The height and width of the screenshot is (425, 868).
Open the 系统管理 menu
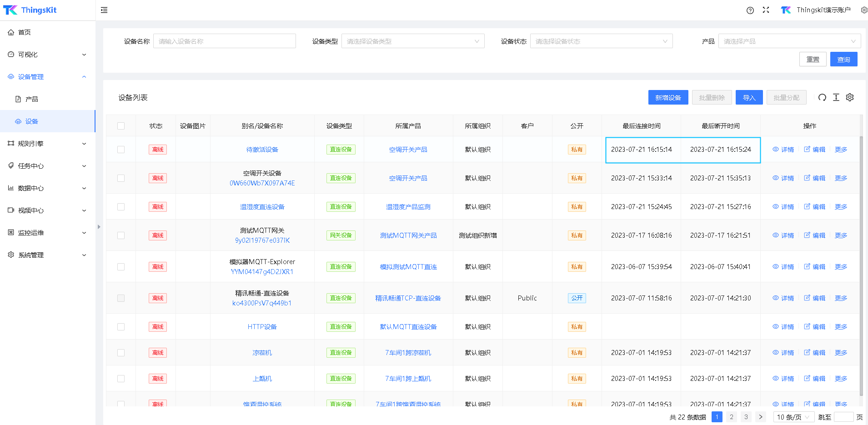point(48,255)
